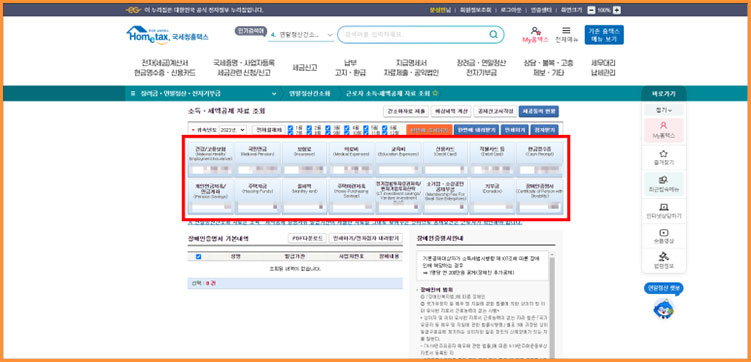
Task: Click the orange 한번에 조회하기 button
Action: 429,130
